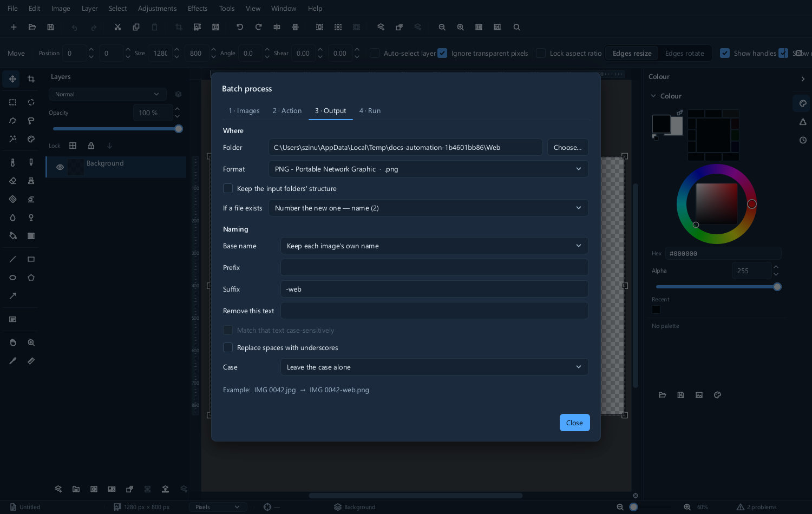This screenshot has height=514, width=812.
Task: Open the Pixels units dropdown in status bar
Action: click(x=218, y=507)
